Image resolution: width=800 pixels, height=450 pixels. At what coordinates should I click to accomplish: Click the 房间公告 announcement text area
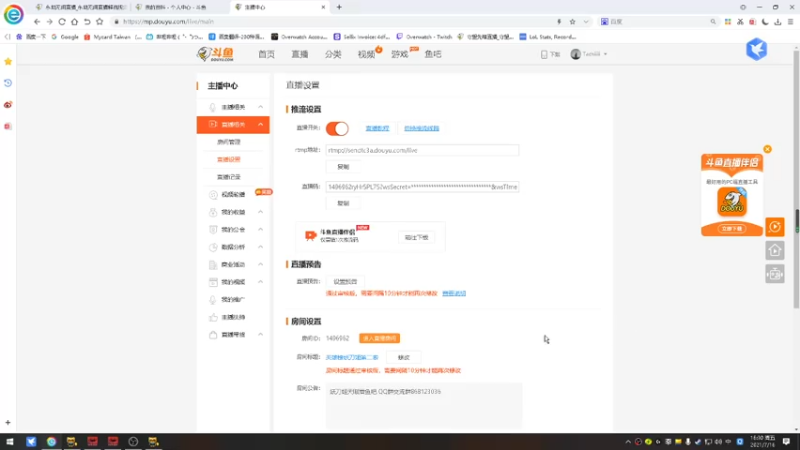point(424,405)
